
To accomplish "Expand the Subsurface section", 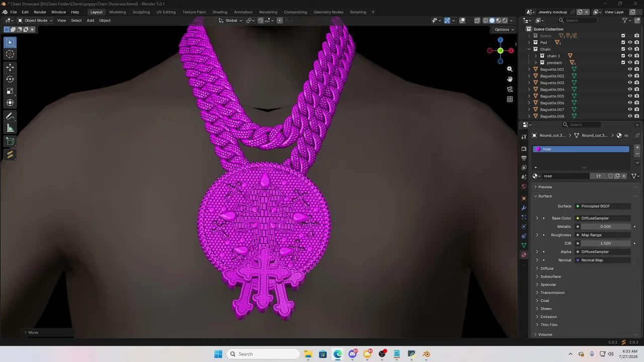I will [550, 277].
